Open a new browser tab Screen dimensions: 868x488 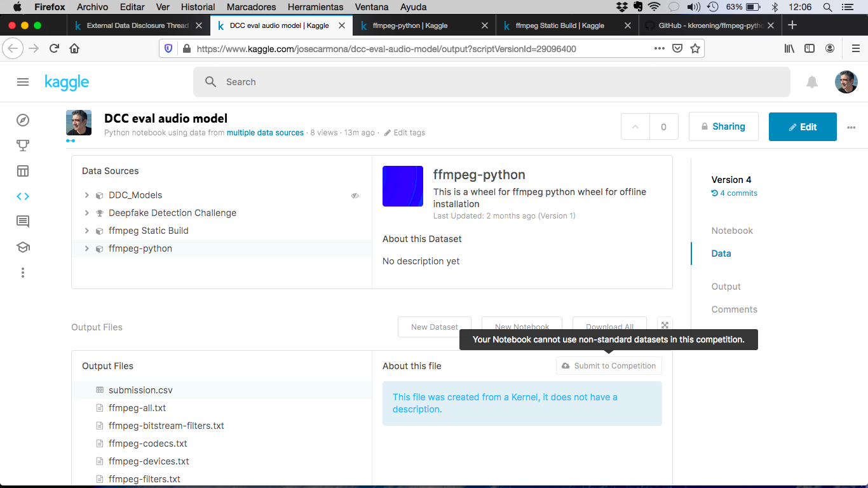[x=792, y=25]
